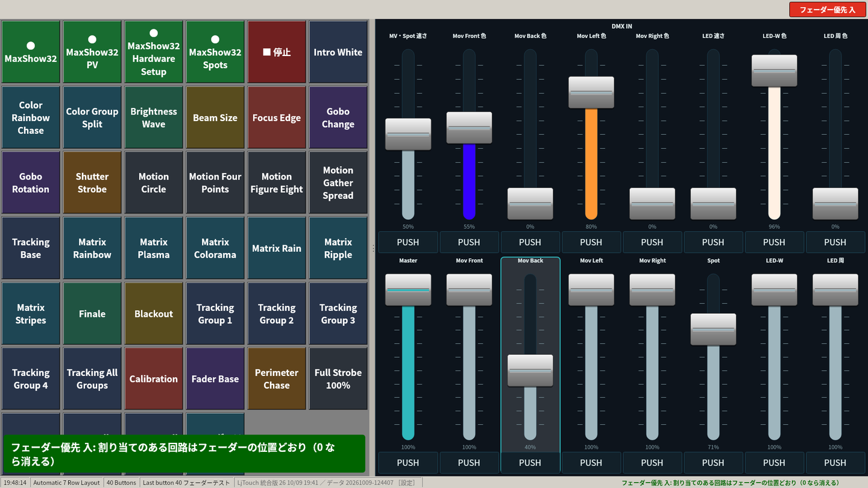Click PUSH under the Master fader
The image size is (868, 488).
click(x=408, y=463)
